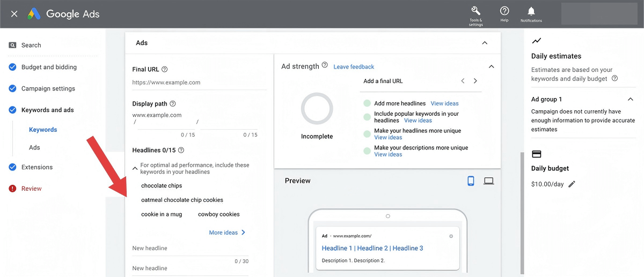Screen dimensions: 644x277
Task: Open the Notifications bell
Action: [x=531, y=12]
